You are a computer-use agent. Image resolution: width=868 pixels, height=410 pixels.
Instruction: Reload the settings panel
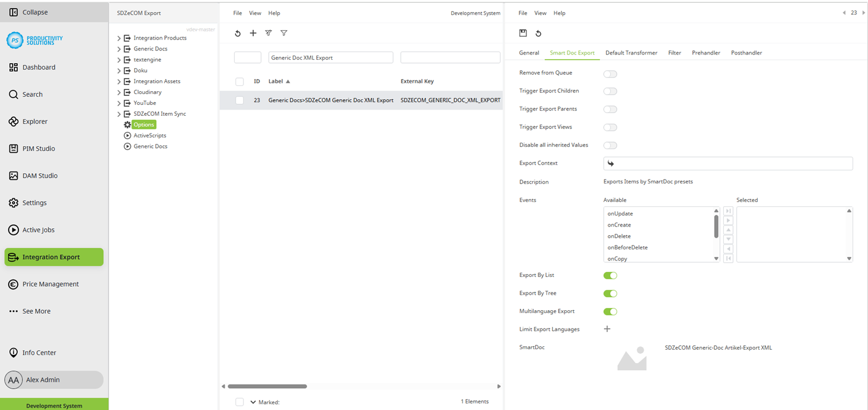(x=538, y=33)
